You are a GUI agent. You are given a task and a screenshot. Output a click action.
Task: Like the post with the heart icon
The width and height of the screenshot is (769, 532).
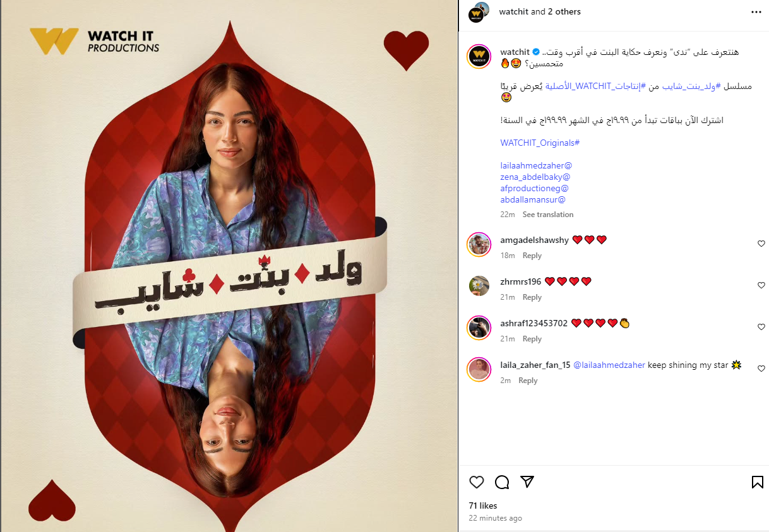[477, 482]
